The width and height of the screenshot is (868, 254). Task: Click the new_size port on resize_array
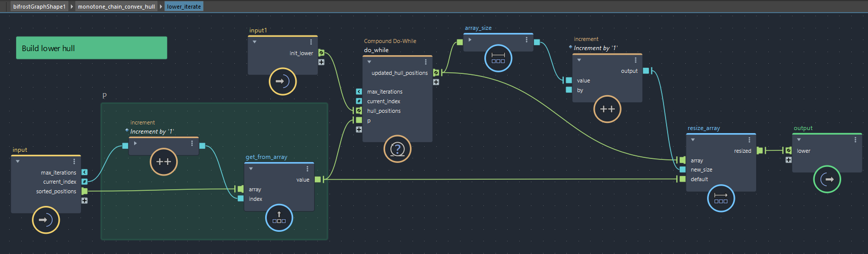[x=683, y=170]
